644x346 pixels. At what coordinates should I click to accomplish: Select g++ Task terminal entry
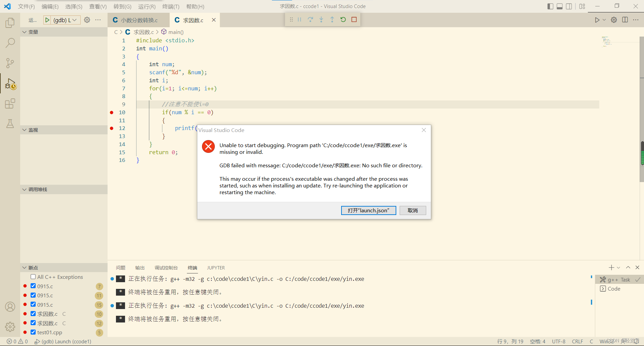(619, 279)
